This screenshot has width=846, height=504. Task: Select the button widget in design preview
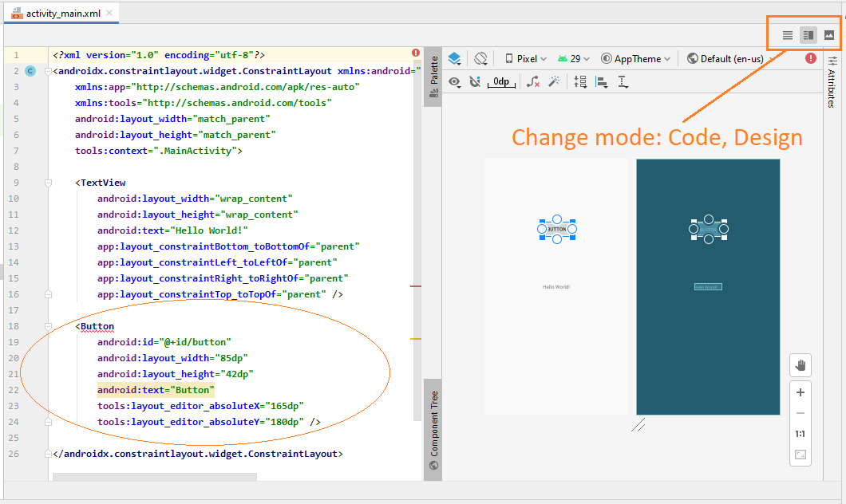pyautogui.click(x=557, y=229)
